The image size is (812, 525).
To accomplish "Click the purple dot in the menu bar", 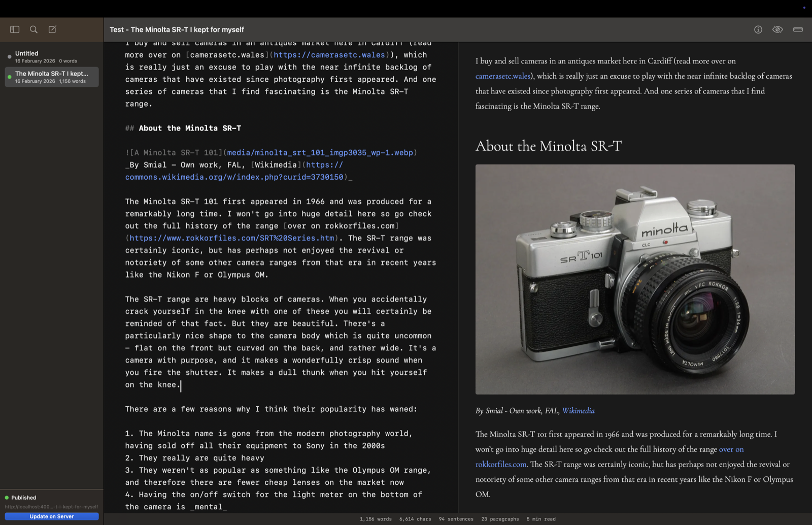I will pos(803,8).
